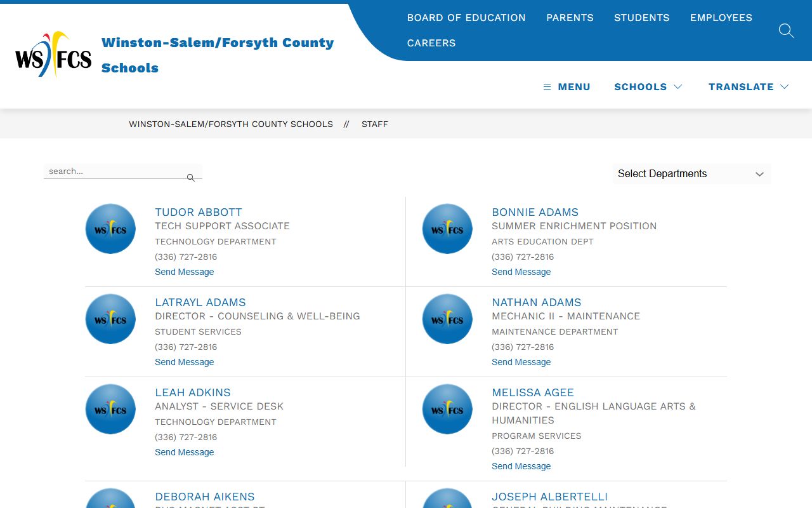Click the hamburger MENU icon
This screenshot has width=812, height=508.
547,87
